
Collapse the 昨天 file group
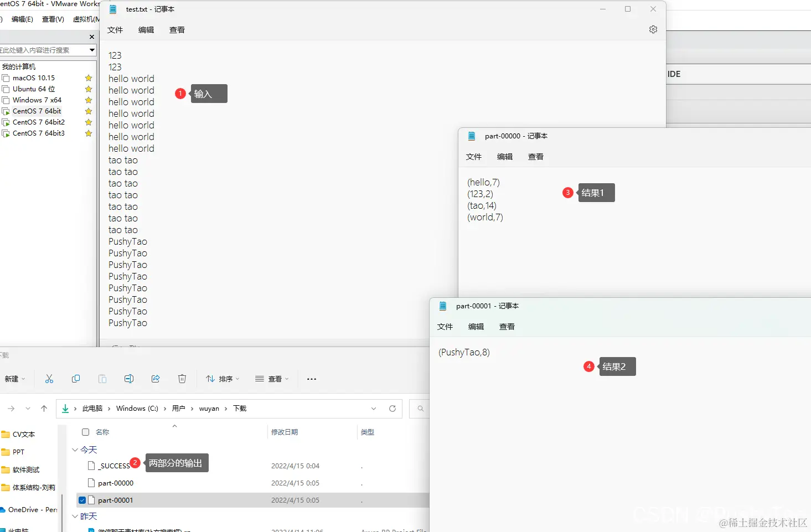click(75, 516)
